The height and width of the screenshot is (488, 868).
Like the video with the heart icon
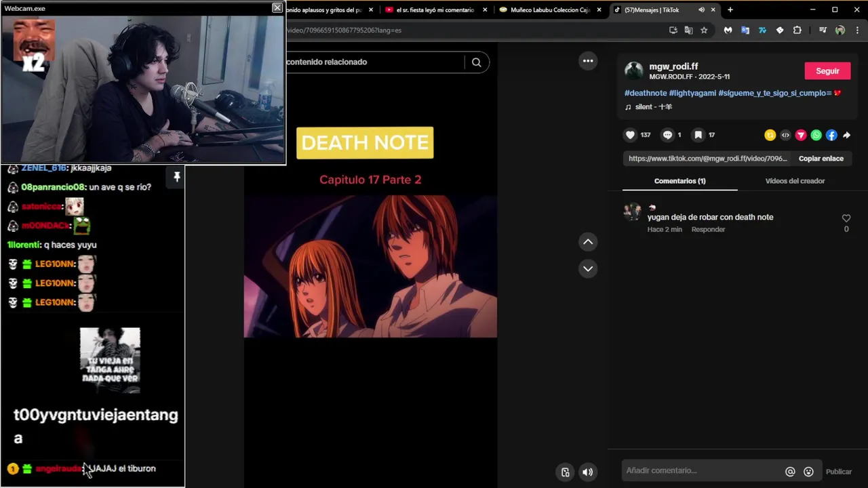(x=630, y=135)
